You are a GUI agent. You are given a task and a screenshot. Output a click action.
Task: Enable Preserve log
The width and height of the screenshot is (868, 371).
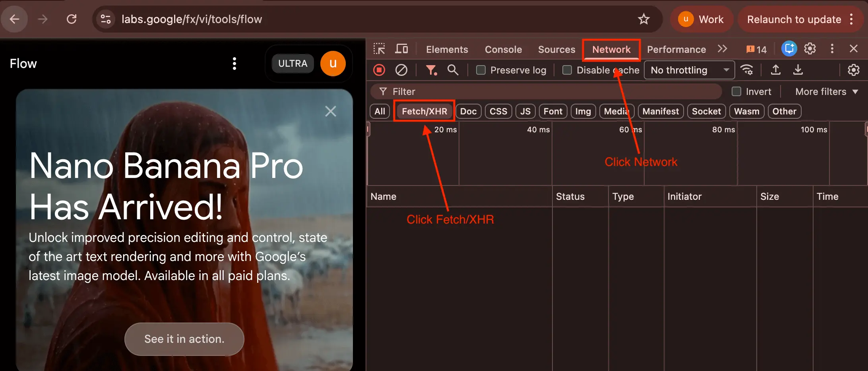click(x=480, y=70)
